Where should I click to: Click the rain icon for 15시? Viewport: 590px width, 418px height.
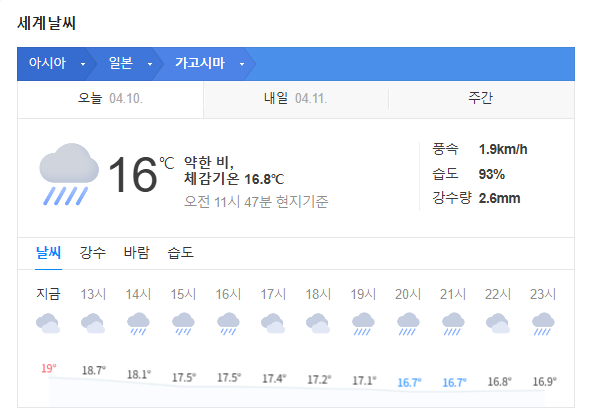click(x=183, y=324)
